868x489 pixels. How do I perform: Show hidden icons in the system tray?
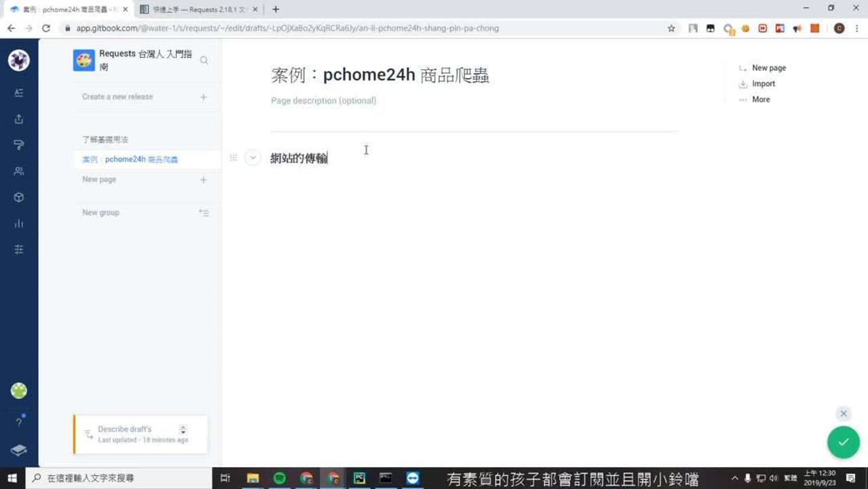click(735, 478)
